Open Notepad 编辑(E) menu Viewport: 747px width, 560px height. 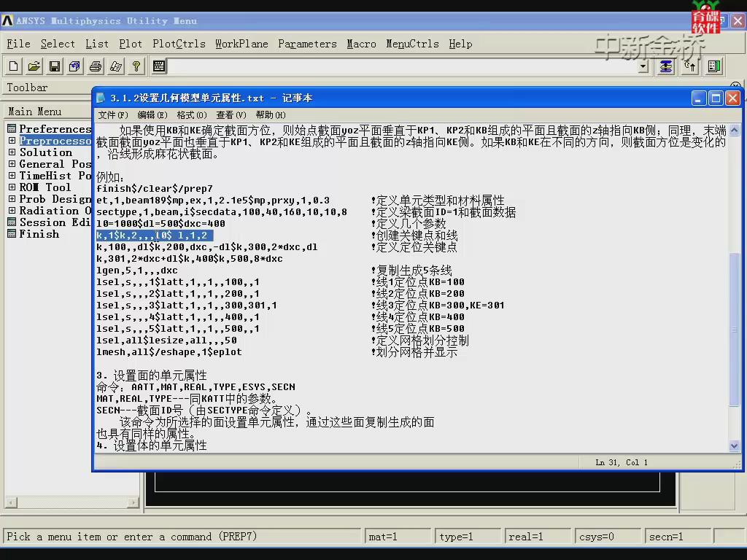coord(152,114)
